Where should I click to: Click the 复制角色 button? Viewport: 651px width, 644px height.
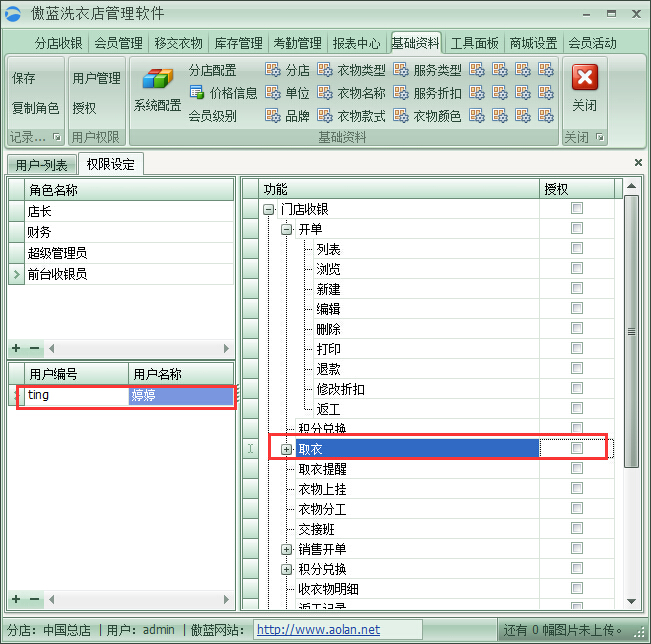click(x=35, y=108)
